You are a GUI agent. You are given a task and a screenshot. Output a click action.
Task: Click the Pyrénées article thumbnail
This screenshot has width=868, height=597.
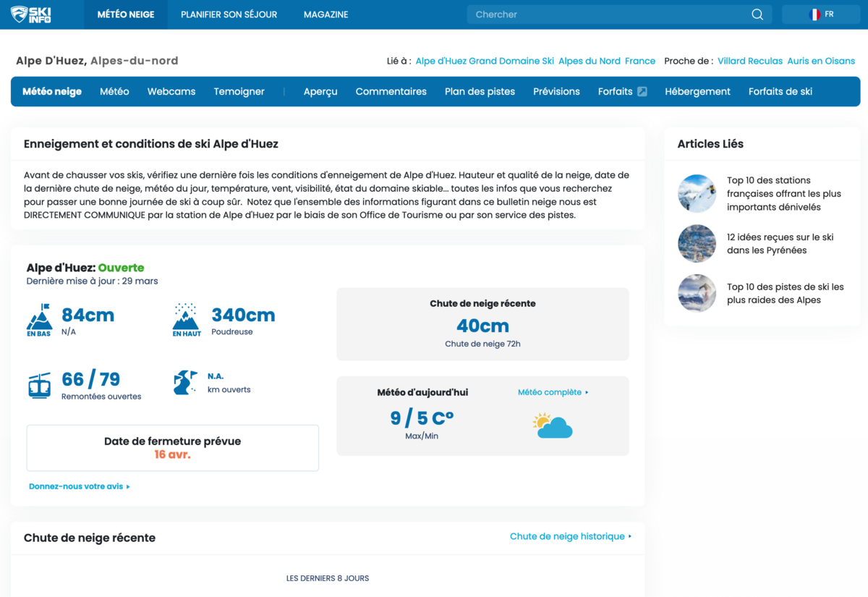tap(697, 243)
